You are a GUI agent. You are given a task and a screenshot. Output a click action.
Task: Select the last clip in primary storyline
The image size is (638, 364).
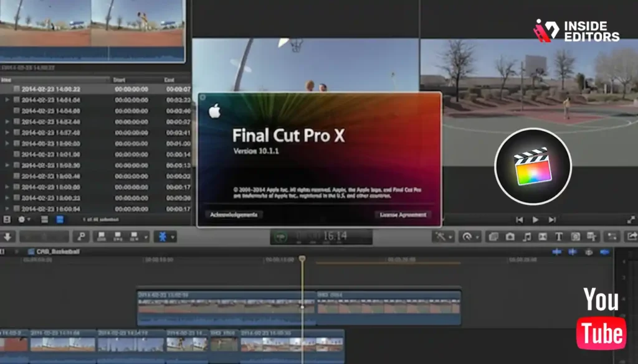click(292, 346)
